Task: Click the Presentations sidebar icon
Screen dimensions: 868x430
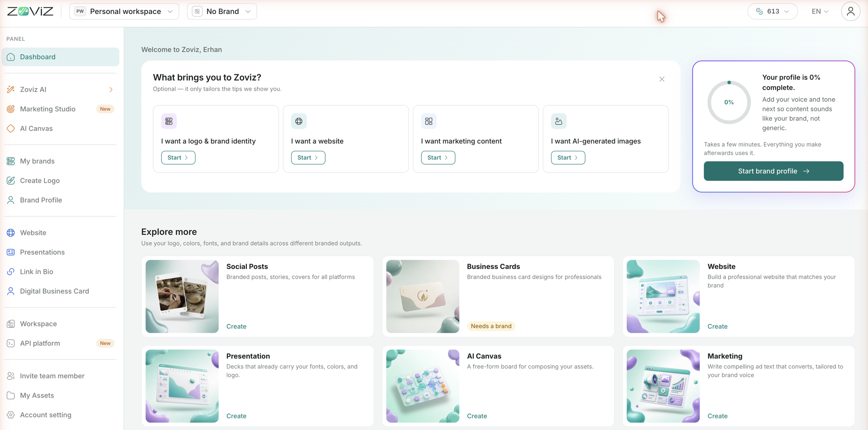Action: [11, 252]
